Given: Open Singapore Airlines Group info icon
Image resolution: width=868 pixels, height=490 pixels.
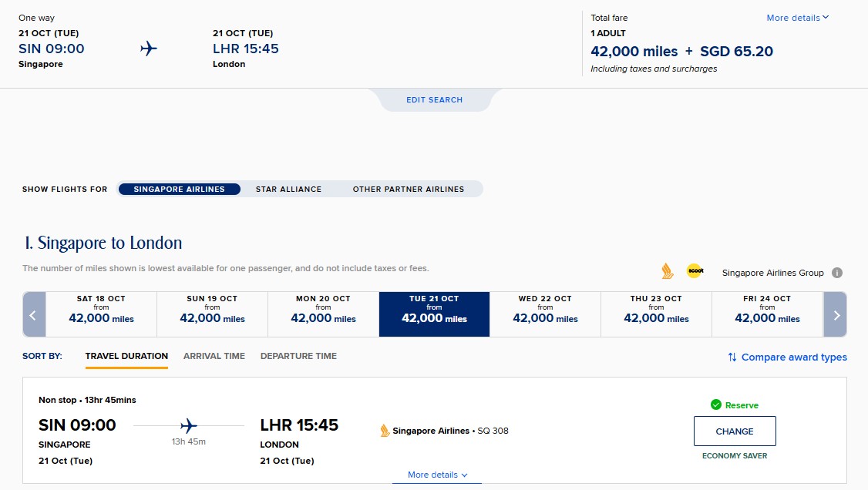Looking at the screenshot, I should coord(837,273).
